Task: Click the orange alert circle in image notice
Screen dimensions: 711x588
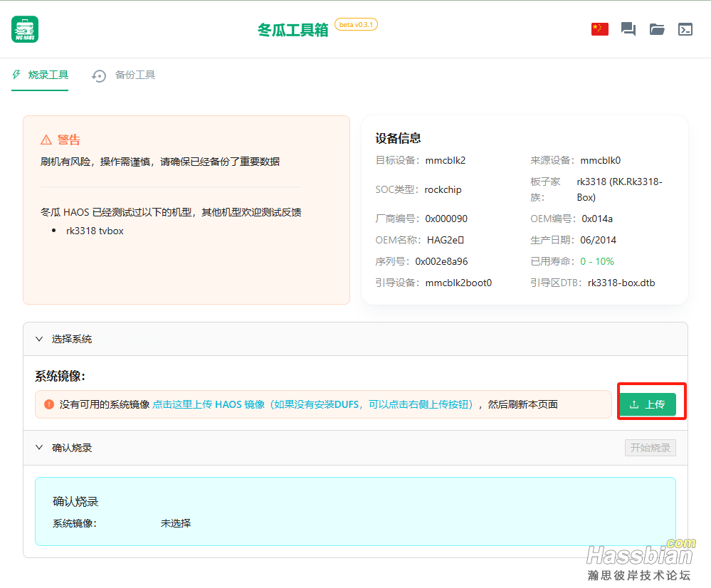Action: 49,404
